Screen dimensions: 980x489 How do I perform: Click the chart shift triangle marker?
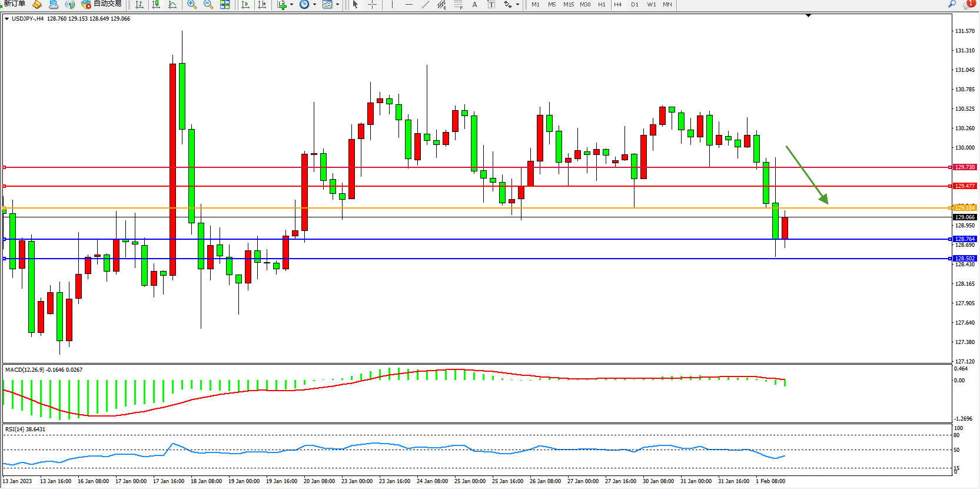[808, 15]
